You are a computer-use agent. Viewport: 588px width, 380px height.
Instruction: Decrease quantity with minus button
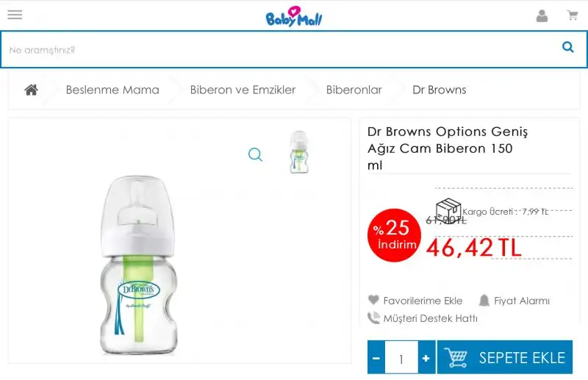(x=376, y=359)
